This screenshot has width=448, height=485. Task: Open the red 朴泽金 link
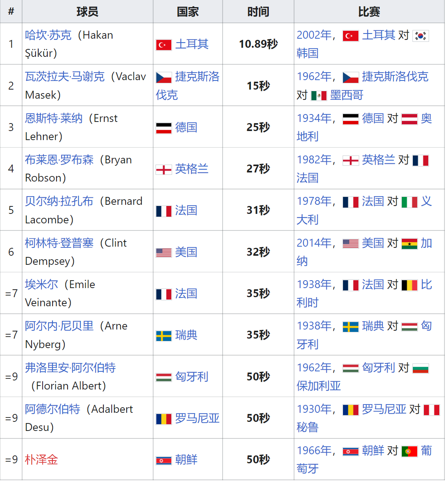tap(41, 460)
